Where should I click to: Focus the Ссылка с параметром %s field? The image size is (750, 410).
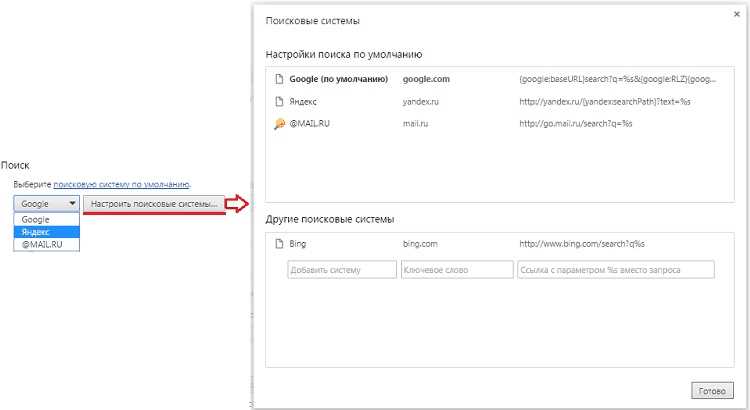616,270
